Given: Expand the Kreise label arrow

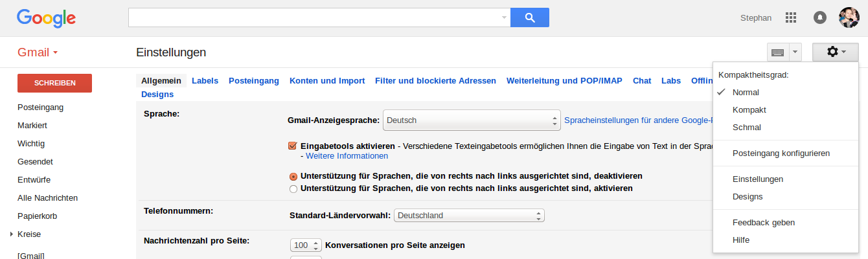Looking at the screenshot, I should point(12,234).
